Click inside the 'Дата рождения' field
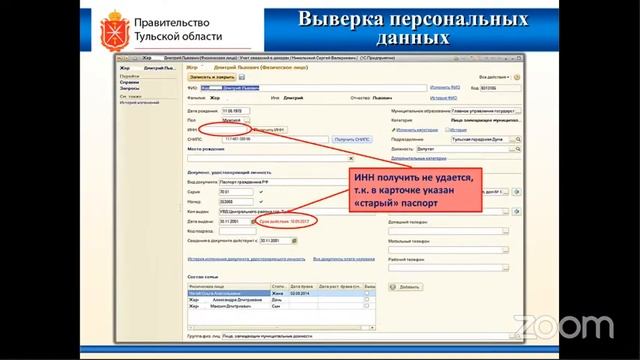The image size is (640, 360). pyautogui.click(x=235, y=111)
